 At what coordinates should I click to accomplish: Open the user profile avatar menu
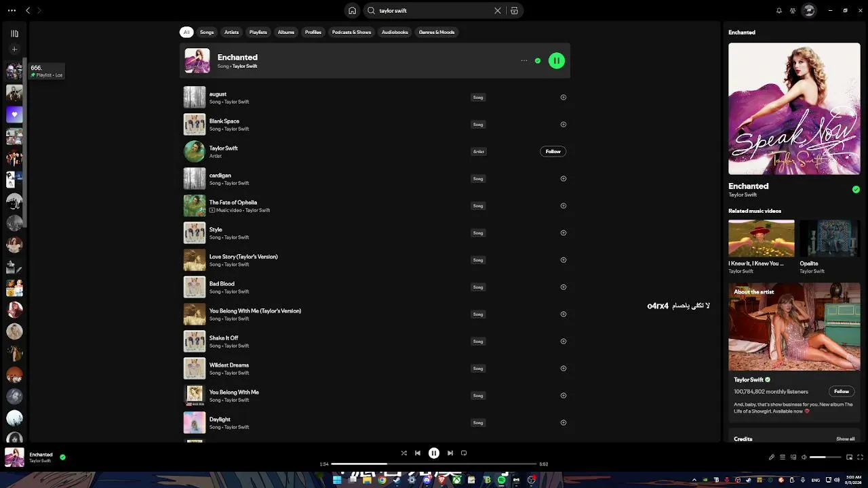808,11
